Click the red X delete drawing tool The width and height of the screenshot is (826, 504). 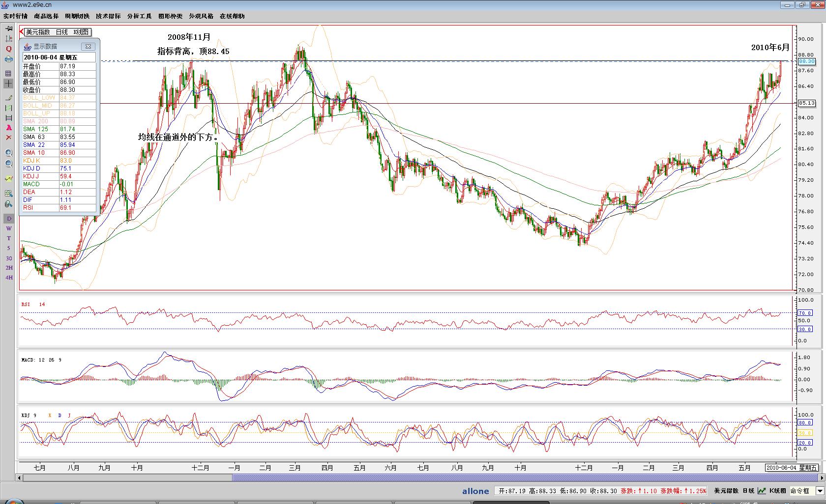9,138
